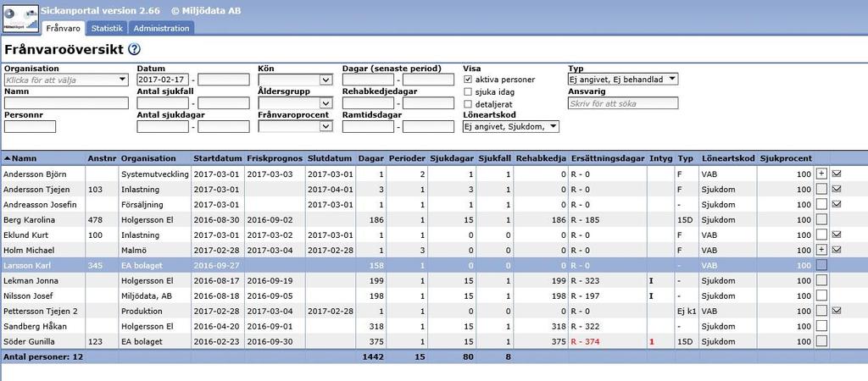Viewport: 868px width, 381px height.
Task: Open the Löneartskod dropdown
Action: coord(511,127)
